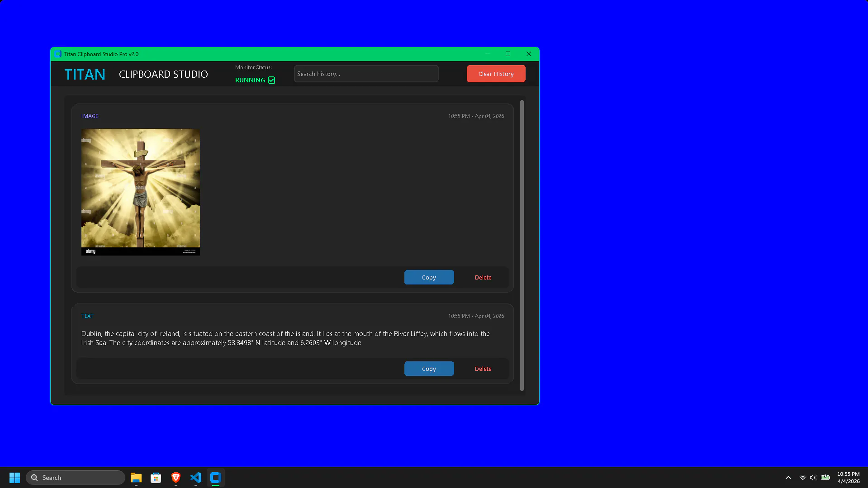868x488 pixels.
Task: Open the Wi-Fi network tray icon
Action: 803,478
